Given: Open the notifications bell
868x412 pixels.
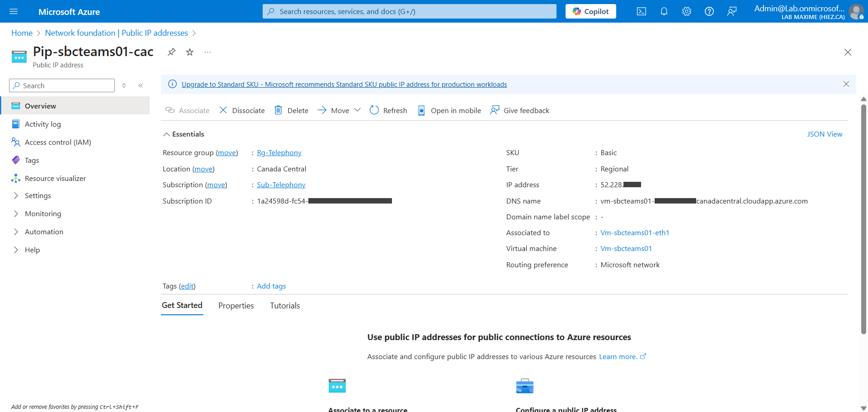Looking at the screenshot, I should pos(664,12).
